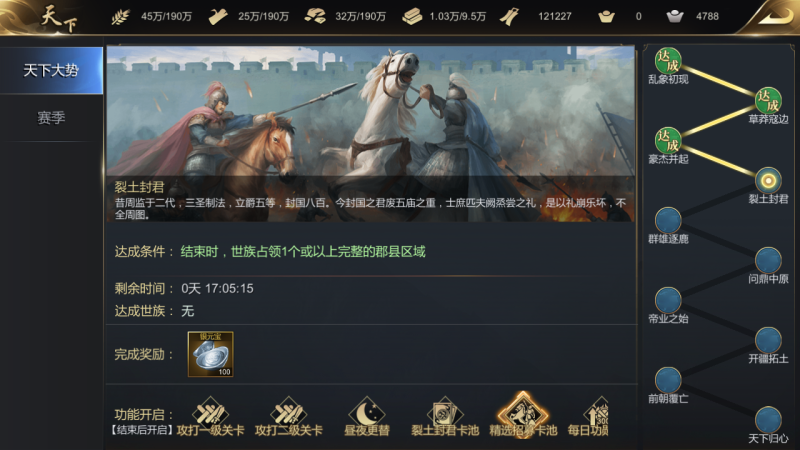Image resolution: width=800 pixels, height=450 pixels.
Task: Switch to the 天下大势 tab
Action: [51, 70]
